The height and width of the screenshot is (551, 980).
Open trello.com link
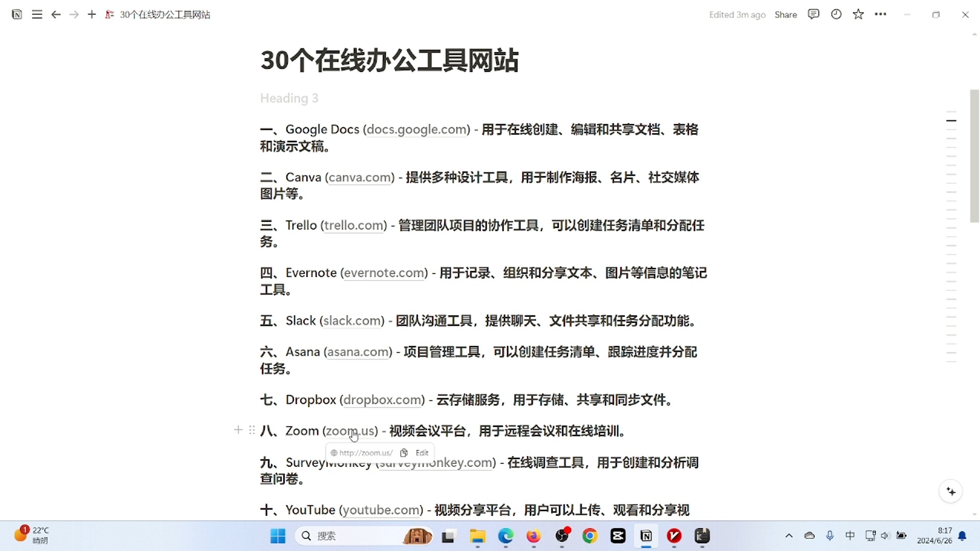click(354, 226)
